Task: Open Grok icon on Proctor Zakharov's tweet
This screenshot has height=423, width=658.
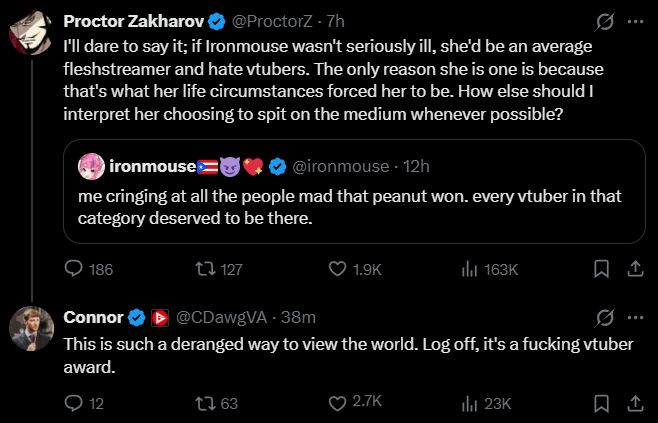Action: pos(603,21)
